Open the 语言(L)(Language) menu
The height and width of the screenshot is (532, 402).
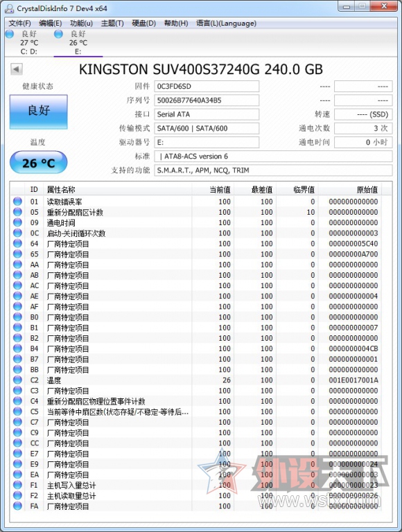pyautogui.click(x=226, y=23)
